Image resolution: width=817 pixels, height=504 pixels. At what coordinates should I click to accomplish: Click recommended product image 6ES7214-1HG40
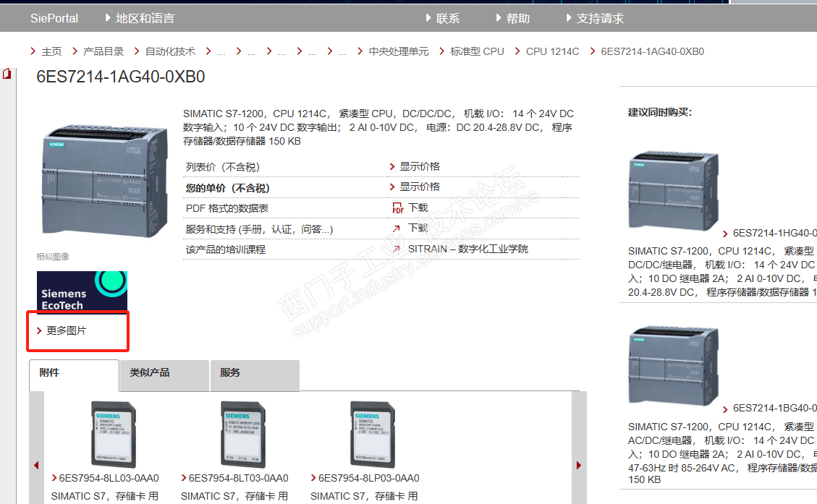674,191
